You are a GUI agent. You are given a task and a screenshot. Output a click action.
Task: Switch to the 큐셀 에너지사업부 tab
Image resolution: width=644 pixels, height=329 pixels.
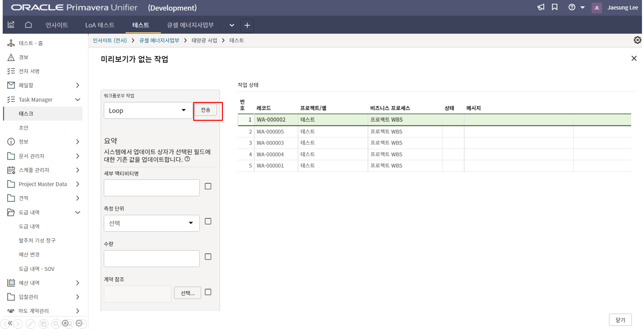point(190,25)
